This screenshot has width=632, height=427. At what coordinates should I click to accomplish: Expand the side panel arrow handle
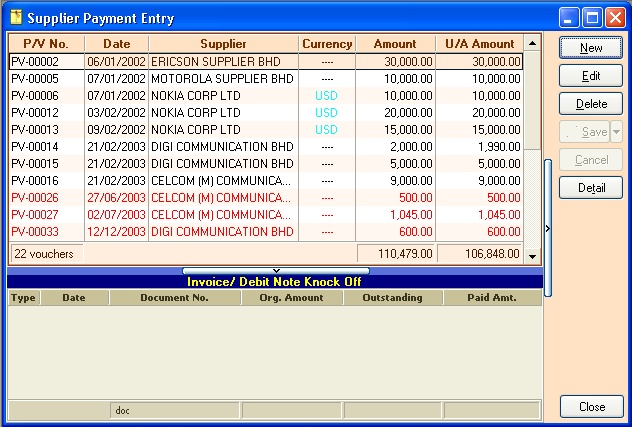tap(547, 228)
